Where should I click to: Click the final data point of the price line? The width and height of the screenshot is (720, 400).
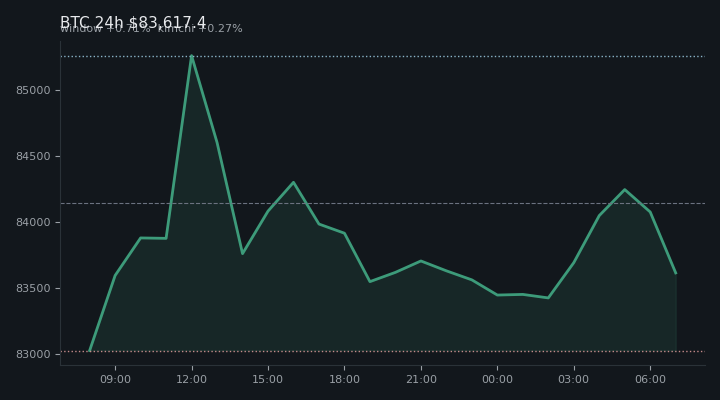tap(676, 274)
